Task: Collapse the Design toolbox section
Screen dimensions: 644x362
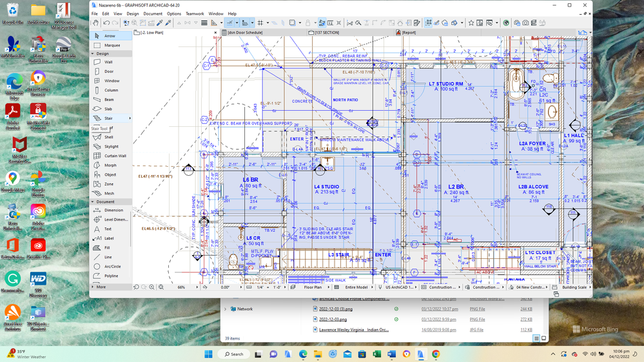Action: coord(93,54)
